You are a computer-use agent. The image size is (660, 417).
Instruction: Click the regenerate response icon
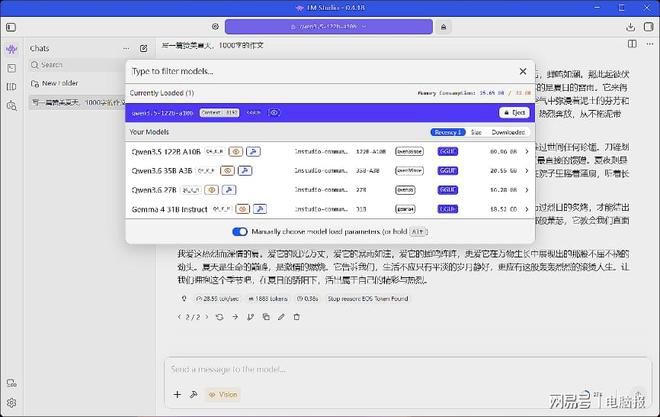pyautogui.click(x=219, y=317)
